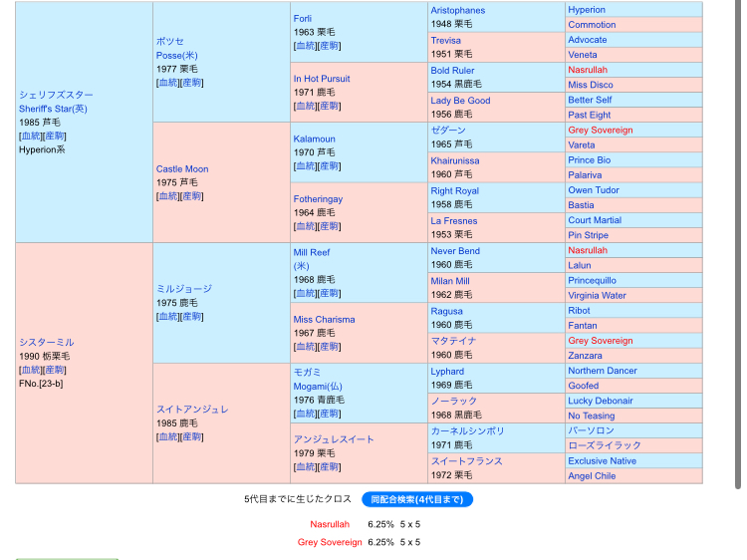The image size is (747, 560).
Task: Select the Posse(米) sire link
Action: pos(176,56)
